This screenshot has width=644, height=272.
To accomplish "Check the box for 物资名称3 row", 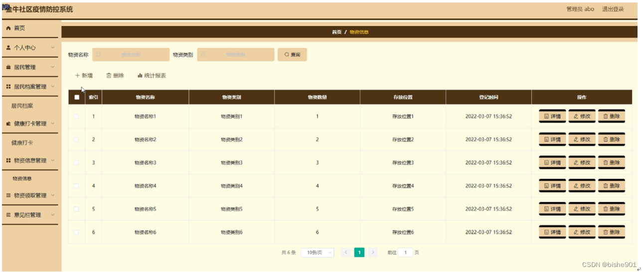I will point(76,162).
